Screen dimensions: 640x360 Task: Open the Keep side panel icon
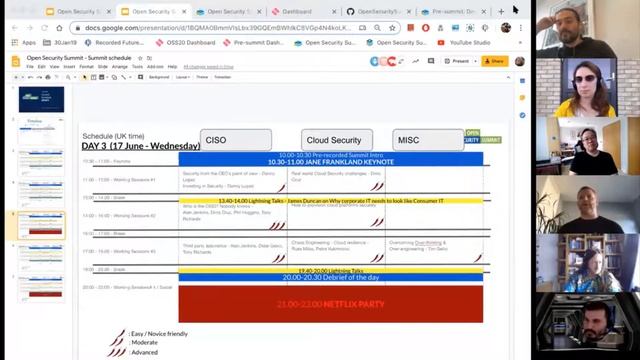(522, 98)
